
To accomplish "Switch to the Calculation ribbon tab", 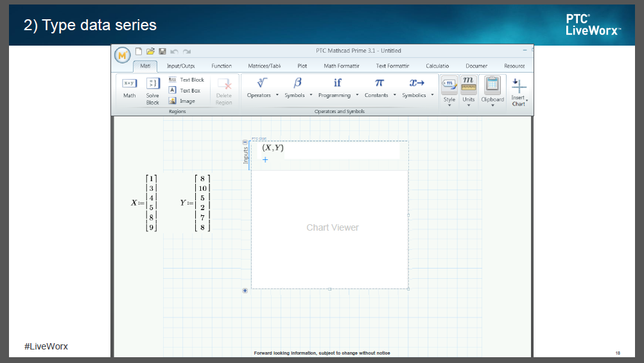I will point(437,66).
